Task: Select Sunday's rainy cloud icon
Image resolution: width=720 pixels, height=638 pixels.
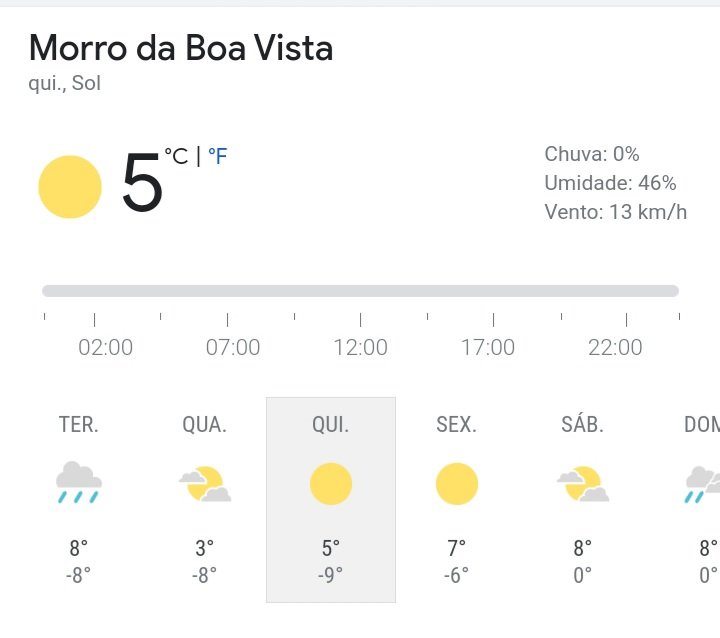Action: point(703,485)
